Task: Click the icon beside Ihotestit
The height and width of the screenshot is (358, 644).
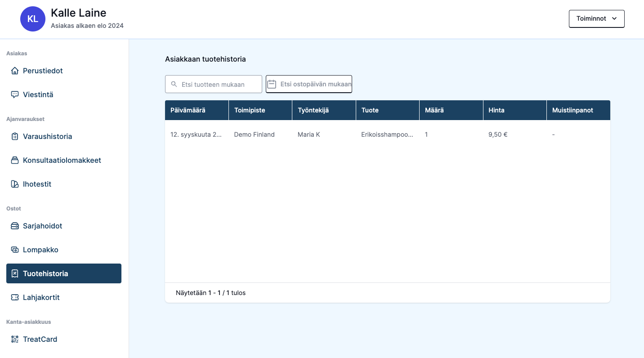Action: (15, 184)
